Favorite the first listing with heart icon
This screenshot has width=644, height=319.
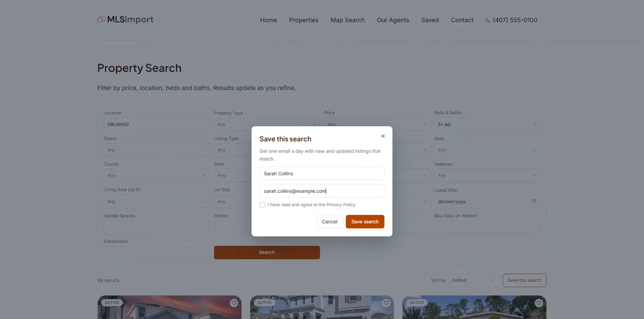coord(234,303)
